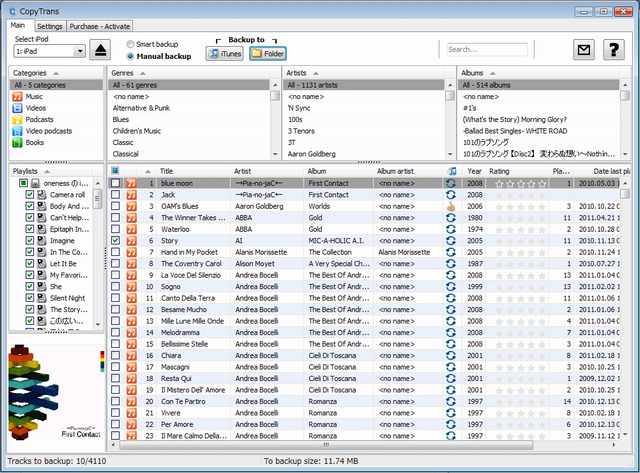Sort tracks by Artist column header

pos(242,171)
